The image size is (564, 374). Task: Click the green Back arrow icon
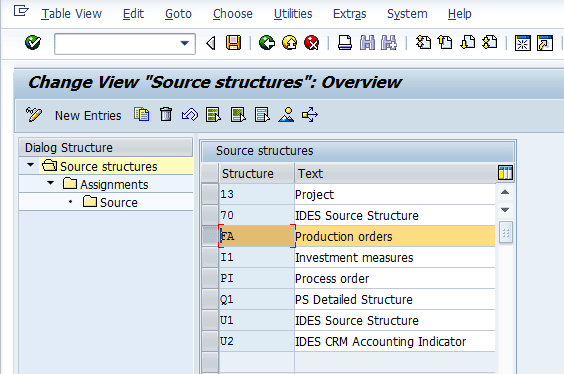click(x=267, y=43)
